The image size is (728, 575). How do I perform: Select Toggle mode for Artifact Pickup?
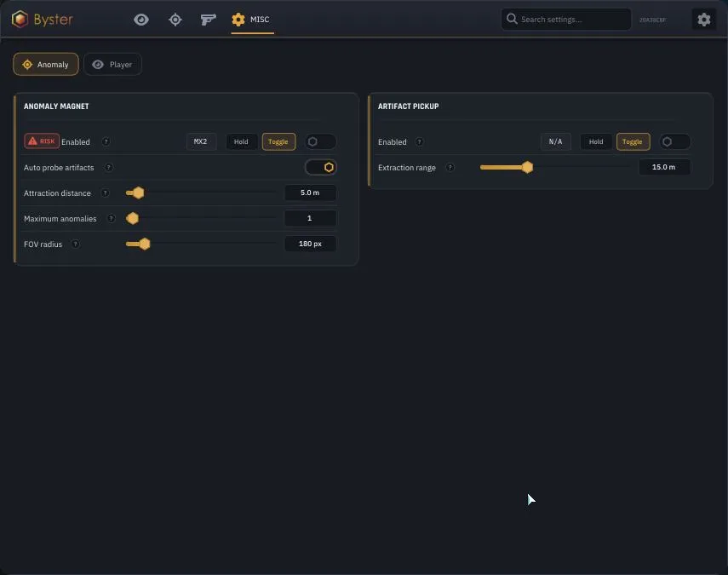(x=633, y=141)
